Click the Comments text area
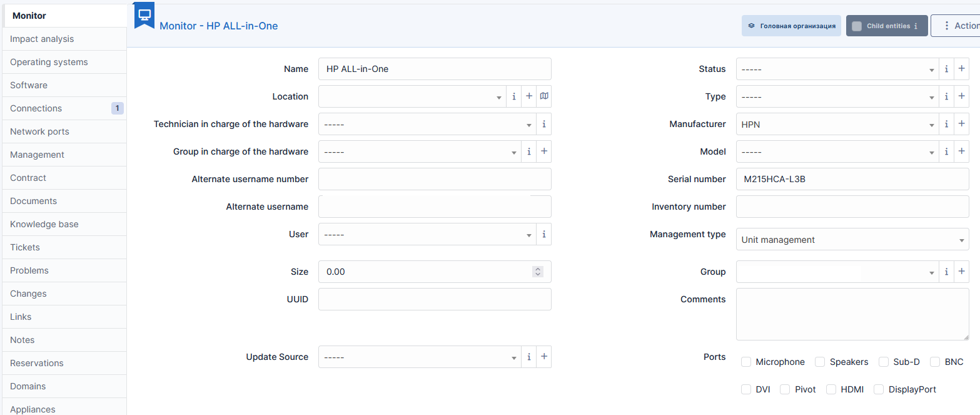 coord(852,314)
